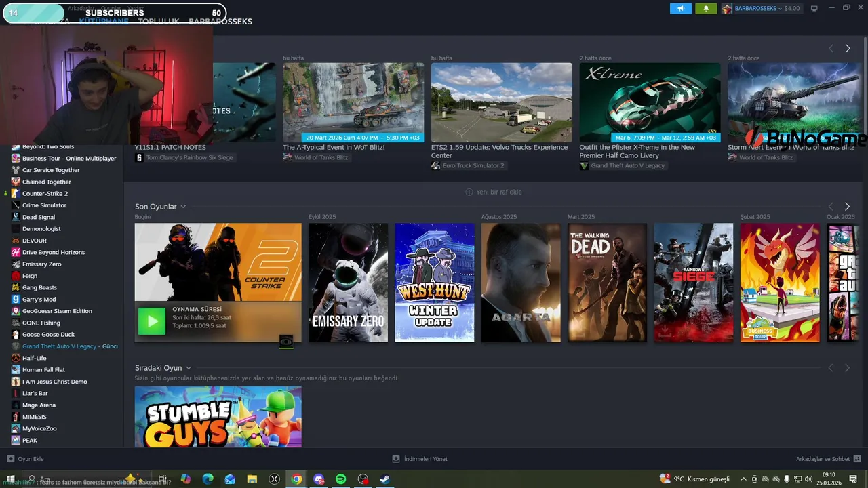
Task: Click Euro Truck Simulator 2 link under news
Action: 473,165
